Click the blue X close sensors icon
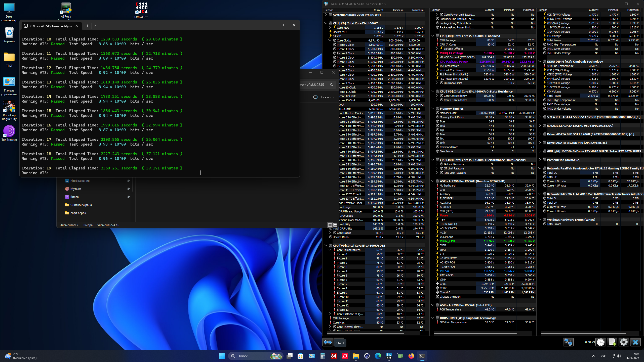Screen dimensions: 644x362 [x=635, y=342]
